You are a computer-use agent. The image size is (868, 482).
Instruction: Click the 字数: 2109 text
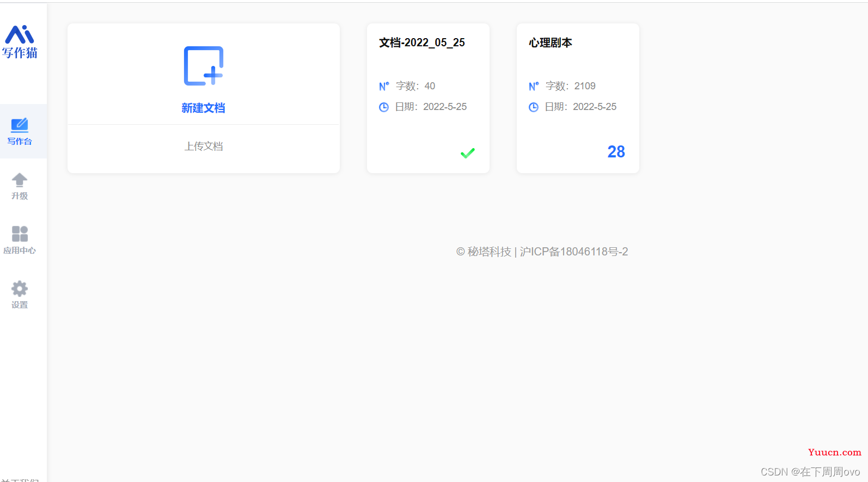coord(571,86)
